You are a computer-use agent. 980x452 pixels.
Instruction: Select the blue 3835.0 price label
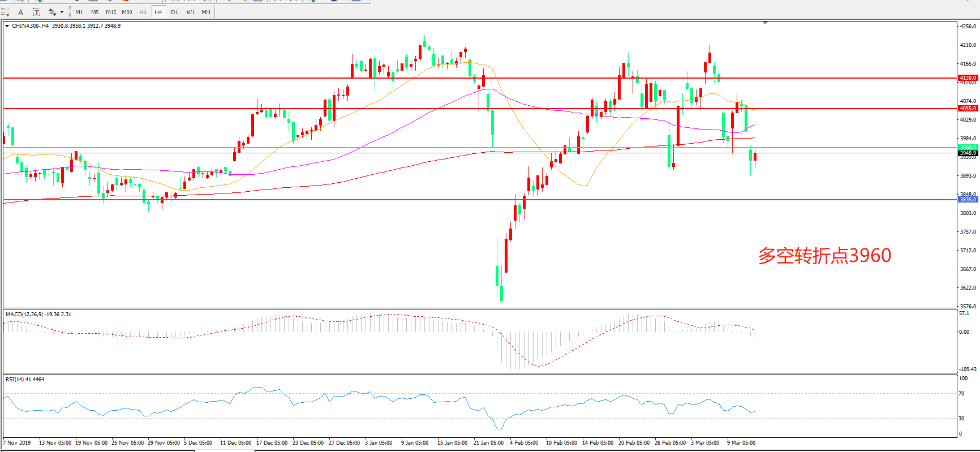[968, 200]
